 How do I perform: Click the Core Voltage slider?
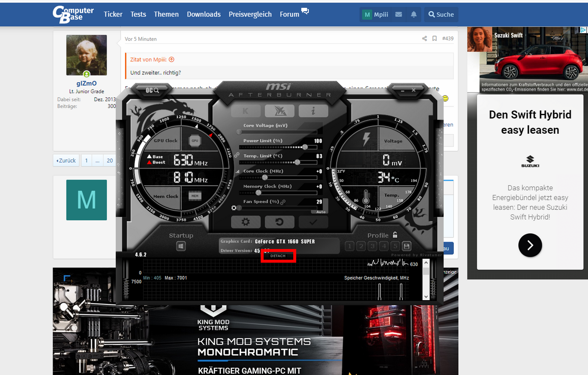(277, 131)
